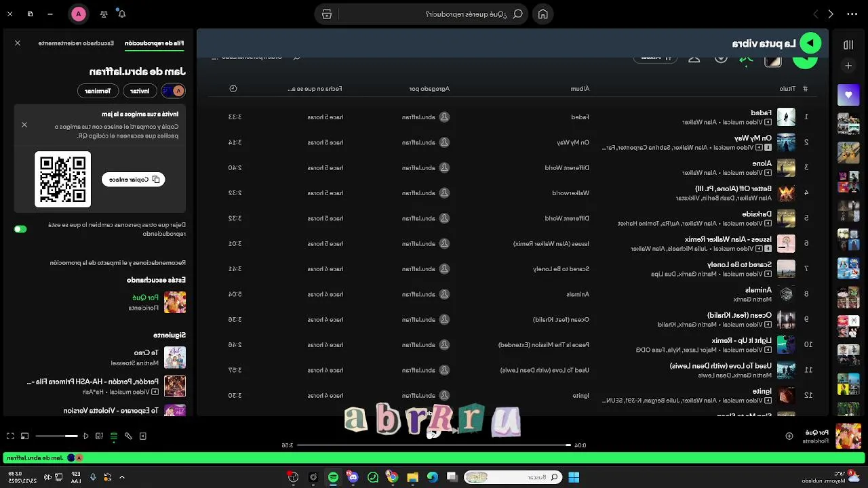Switch to 'Escuchado recientemente' tab
Screen dimensions: 868x488
[76, 43]
